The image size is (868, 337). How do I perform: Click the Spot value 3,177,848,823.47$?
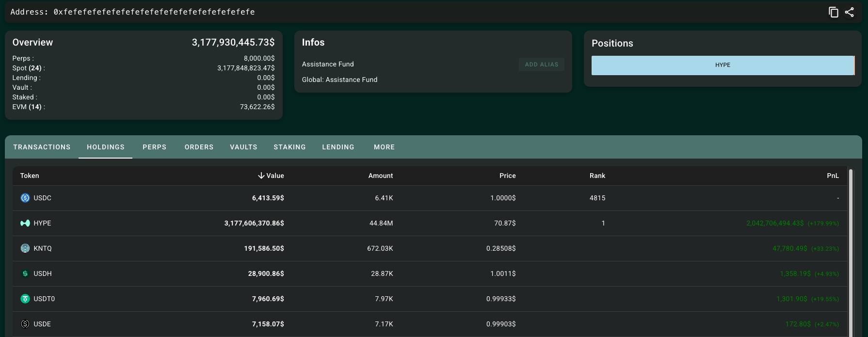246,68
